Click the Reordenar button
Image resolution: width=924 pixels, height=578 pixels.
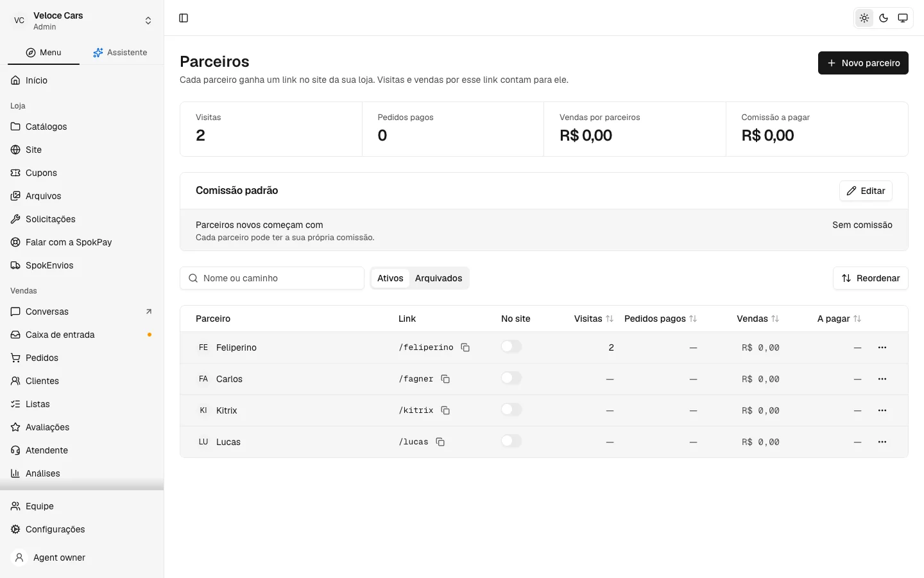871,278
